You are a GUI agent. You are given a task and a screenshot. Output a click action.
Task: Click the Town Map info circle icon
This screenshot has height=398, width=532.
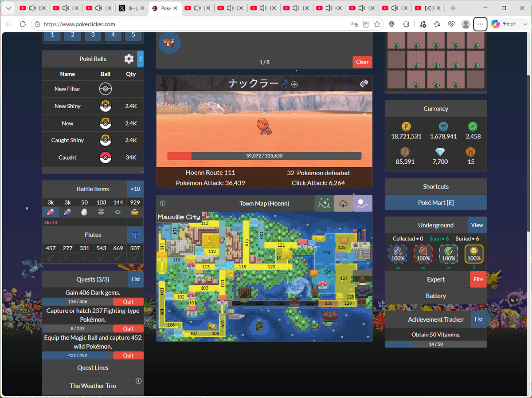[163, 203]
